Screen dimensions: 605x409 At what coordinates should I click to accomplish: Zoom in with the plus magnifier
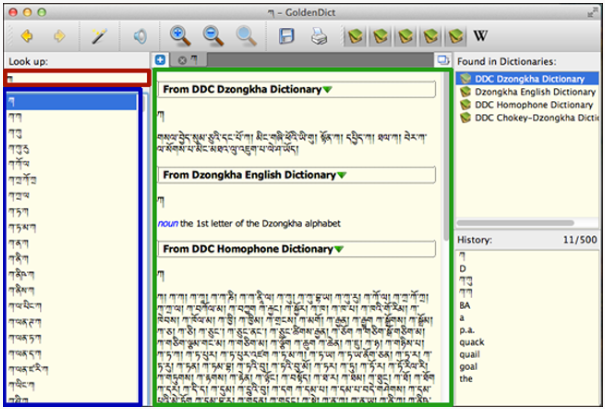(180, 37)
